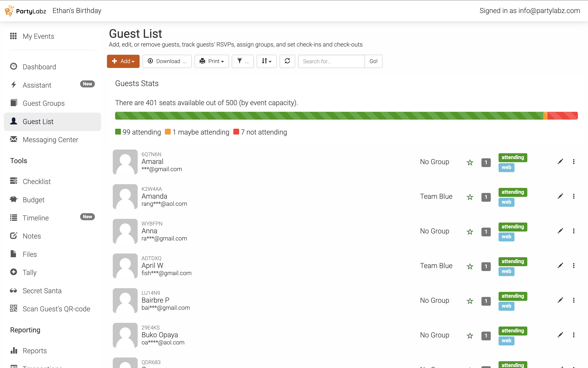The height and width of the screenshot is (368, 588).
Task: Open the more options menu for Buko Opaya
Action: 574,335
